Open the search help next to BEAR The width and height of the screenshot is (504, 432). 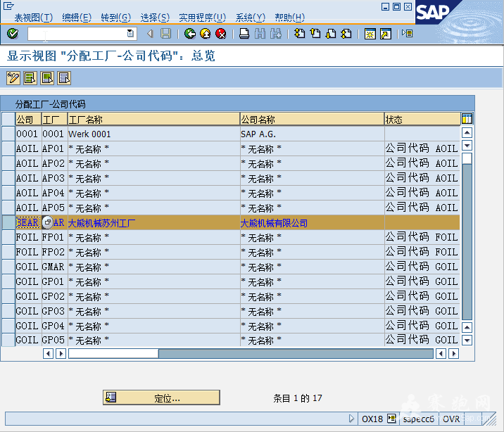point(48,222)
